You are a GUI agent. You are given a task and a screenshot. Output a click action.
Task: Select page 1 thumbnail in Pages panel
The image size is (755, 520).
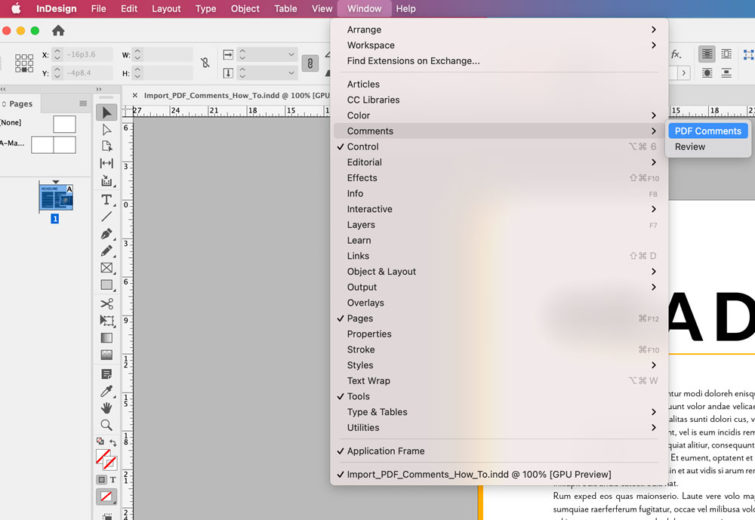(56, 197)
